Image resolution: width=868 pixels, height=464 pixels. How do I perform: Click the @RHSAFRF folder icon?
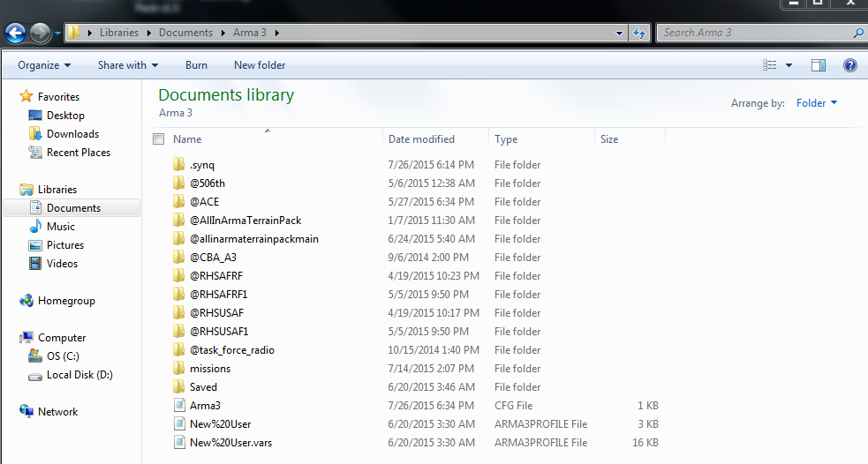coord(178,276)
